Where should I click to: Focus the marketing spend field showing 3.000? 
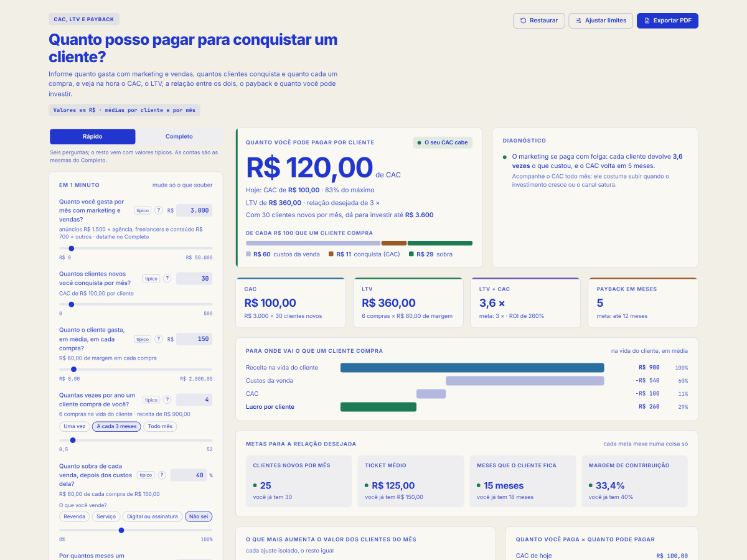pyautogui.click(x=194, y=210)
